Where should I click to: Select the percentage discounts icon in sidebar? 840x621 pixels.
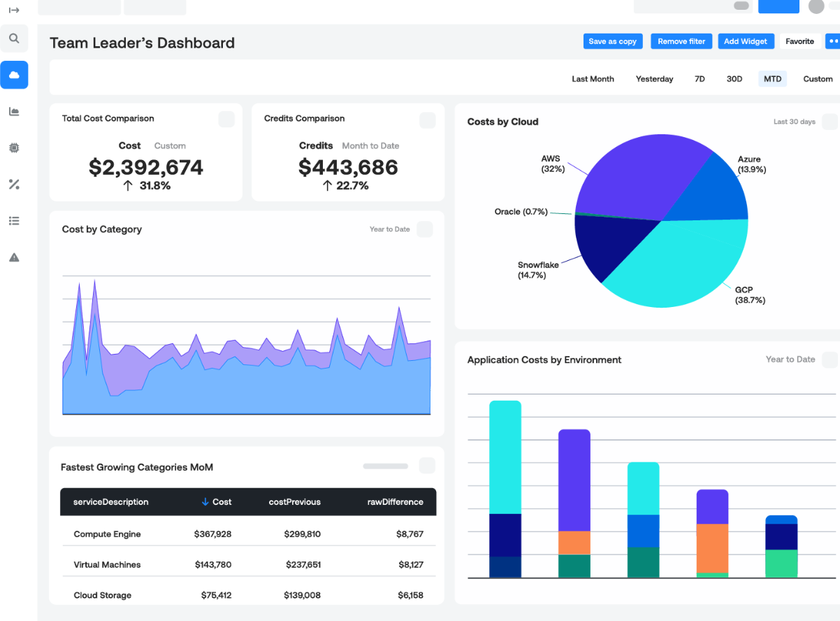pyautogui.click(x=14, y=184)
